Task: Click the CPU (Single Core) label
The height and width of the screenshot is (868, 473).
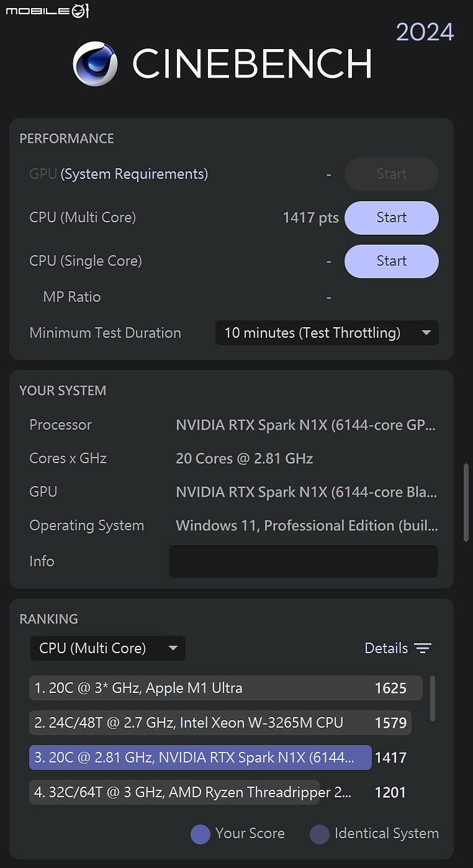Action: pyautogui.click(x=86, y=261)
